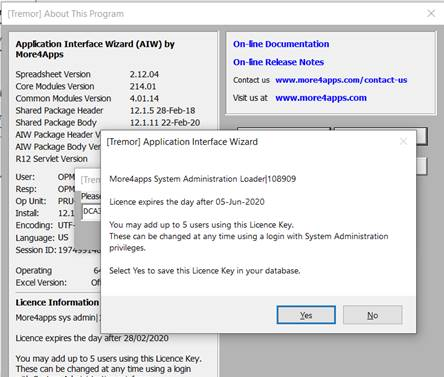
Task: Click the Op Unit label
Action: coord(31,201)
